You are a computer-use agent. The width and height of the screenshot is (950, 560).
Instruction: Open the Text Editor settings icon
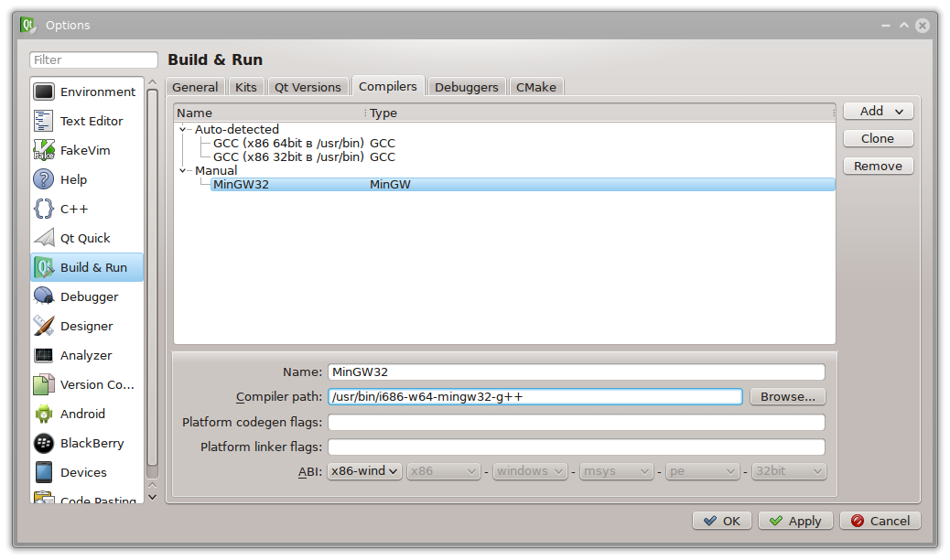(44, 121)
